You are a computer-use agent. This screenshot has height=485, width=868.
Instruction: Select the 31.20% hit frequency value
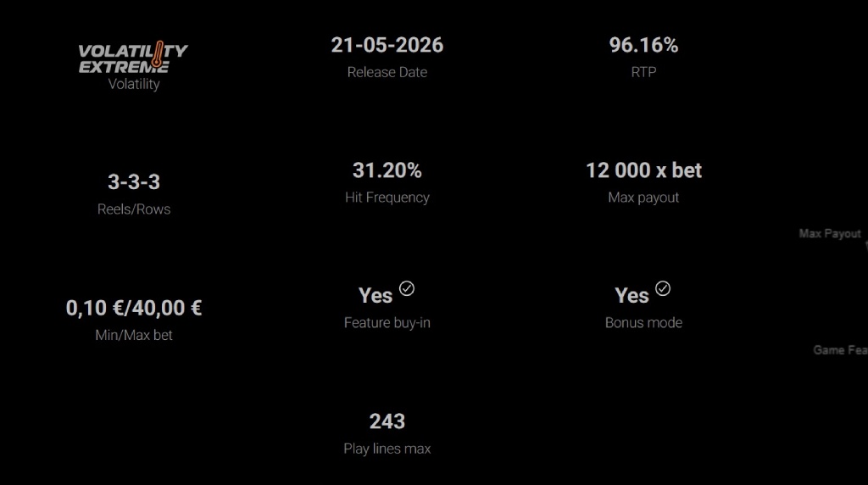pyautogui.click(x=387, y=170)
